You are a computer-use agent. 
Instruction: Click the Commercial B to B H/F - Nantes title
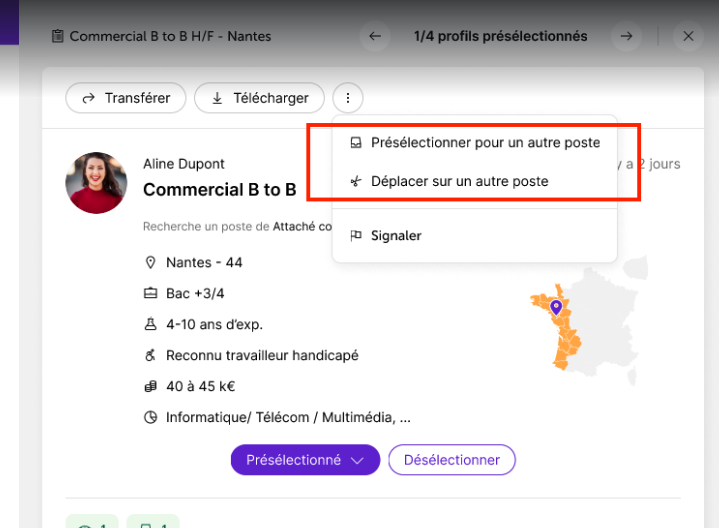pyautogui.click(x=170, y=36)
